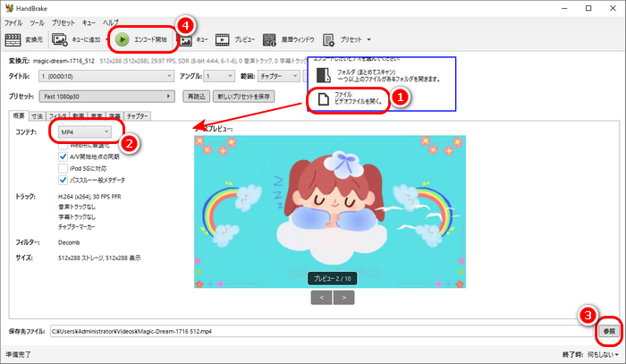Open the タイトル dropdown showing 1 (00:00:10)

click(x=106, y=76)
